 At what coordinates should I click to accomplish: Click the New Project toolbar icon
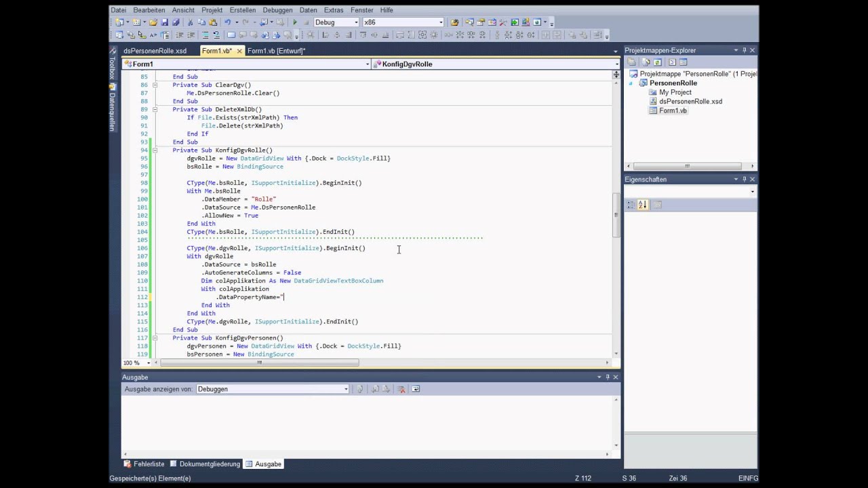(x=118, y=22)
